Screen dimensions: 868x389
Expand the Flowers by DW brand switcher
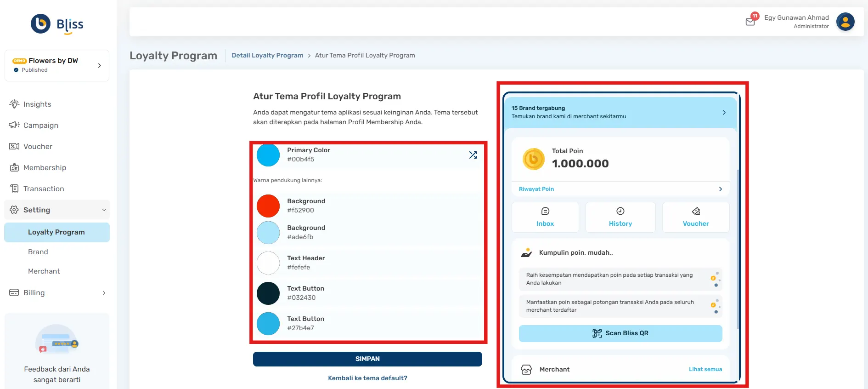coord(100,66)
